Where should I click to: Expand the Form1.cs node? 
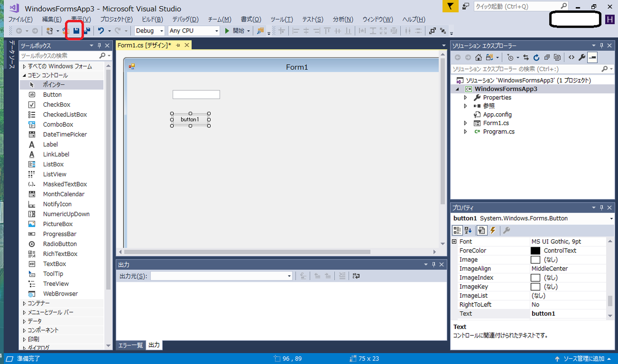click(x=466, y=123)
